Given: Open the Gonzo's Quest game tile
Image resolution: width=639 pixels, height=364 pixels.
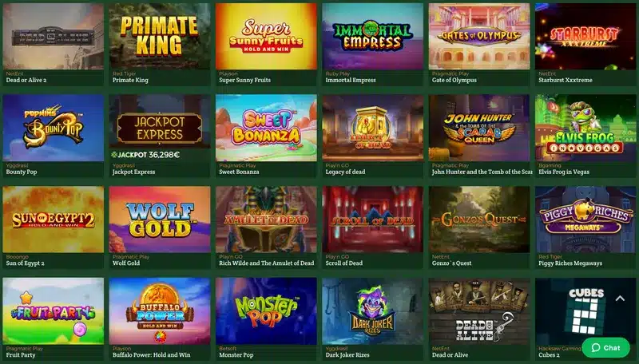Looking at the screenshot, I should (478, 220).
